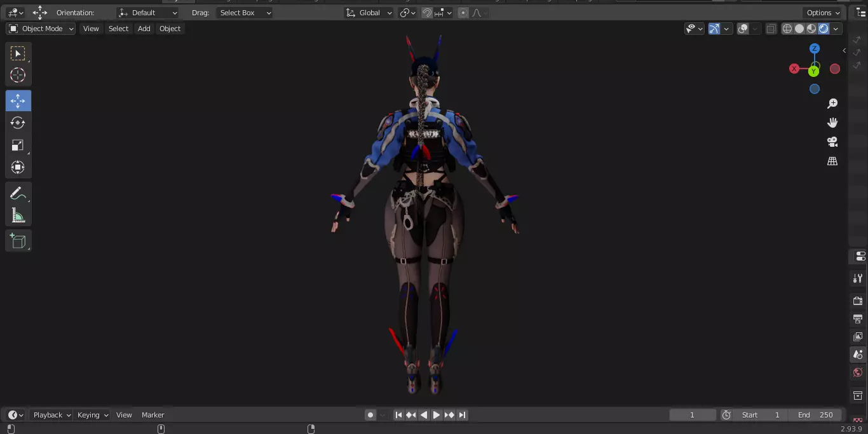868x434 pixels.
Task: Click the red X axis on navigation gizmo
Action: tap(794, 69)
